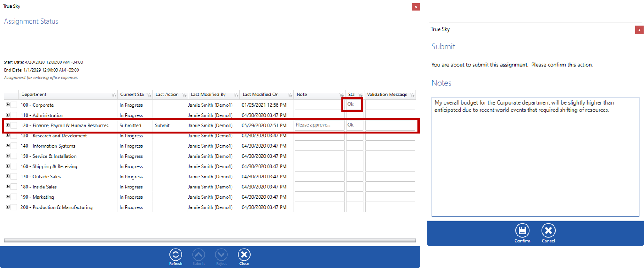The width and height of the screenshot is (644, 268).
Task: Select the Submit icon on the bottom toolbar
Action: click(198, 256)
